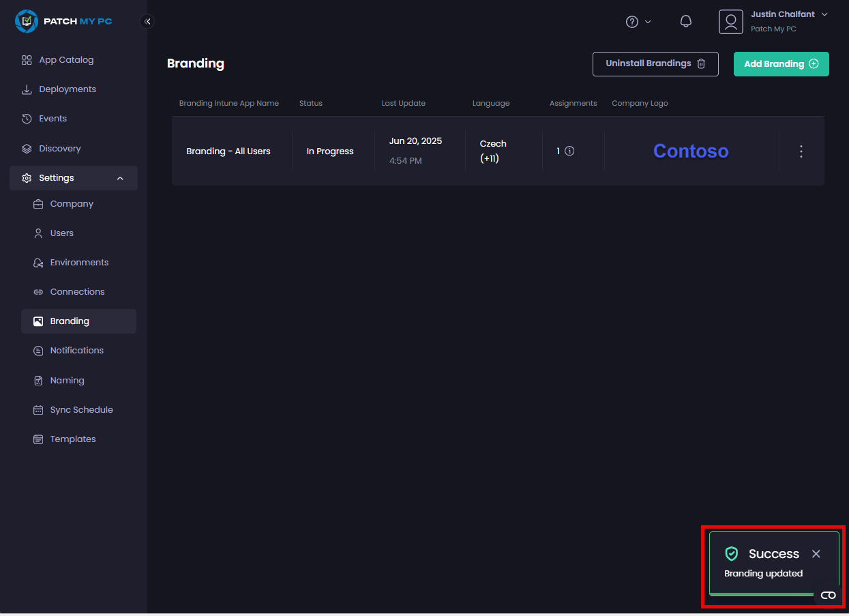Screen dimensions: 849x616
Task: Navigate to Discovery page
Action: click(59, 149)
